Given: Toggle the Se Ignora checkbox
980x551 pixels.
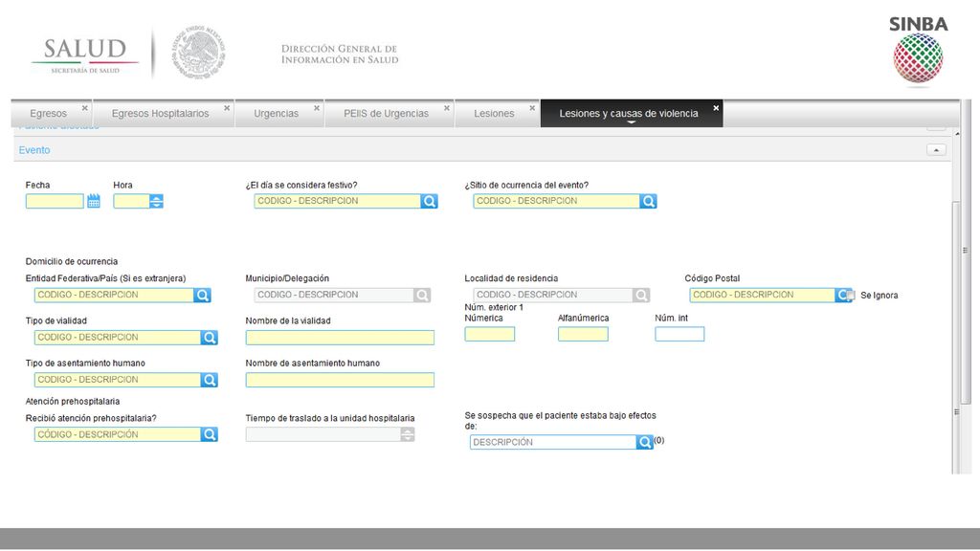Looking at the screenshot, I should click(x=851, y=296).
